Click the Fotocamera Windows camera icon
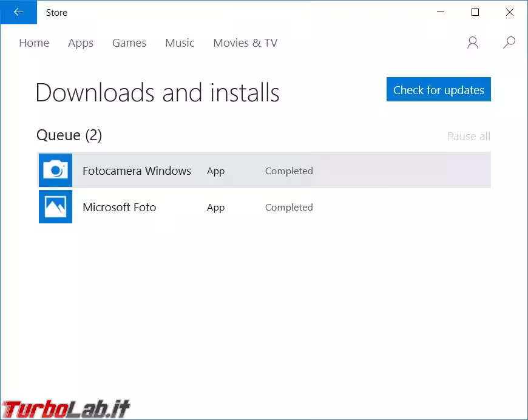The height and width of the screenshot is (420, 528). pos(55,171)
